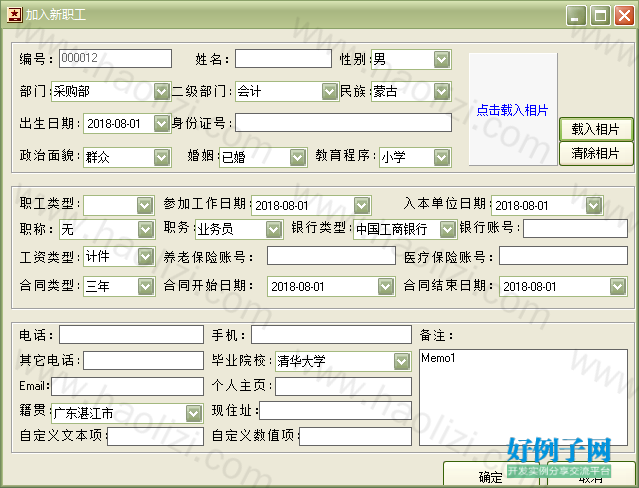This screenshot has height=488, width=639.
Task: Expand the 工资类型 salary type dropdown
Action: pos(145,257)
